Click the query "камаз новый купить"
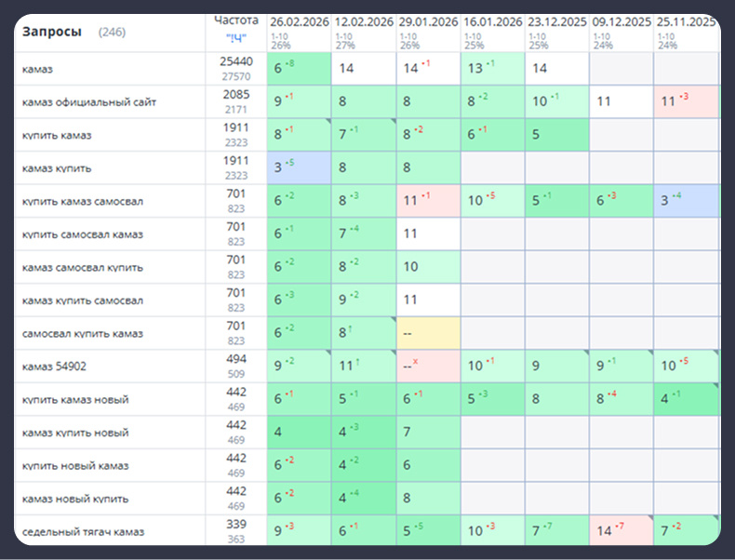 [x=75, y=499]
